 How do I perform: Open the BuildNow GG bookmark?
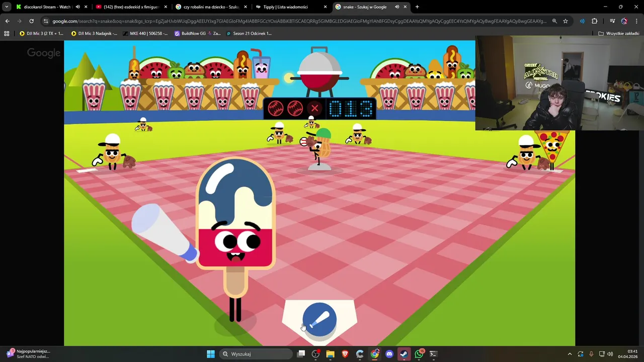(197, 33)
